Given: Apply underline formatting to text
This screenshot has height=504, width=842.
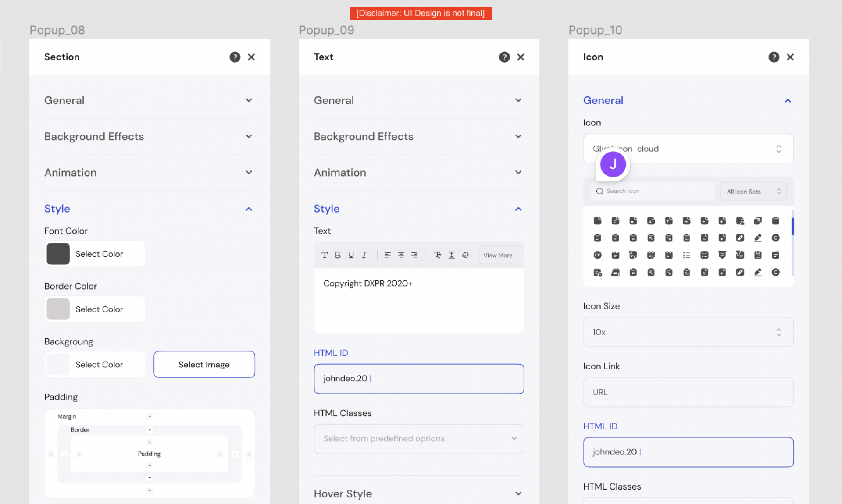Looking at the screenshot, I should pyautogui.click(x=351, y=255).
